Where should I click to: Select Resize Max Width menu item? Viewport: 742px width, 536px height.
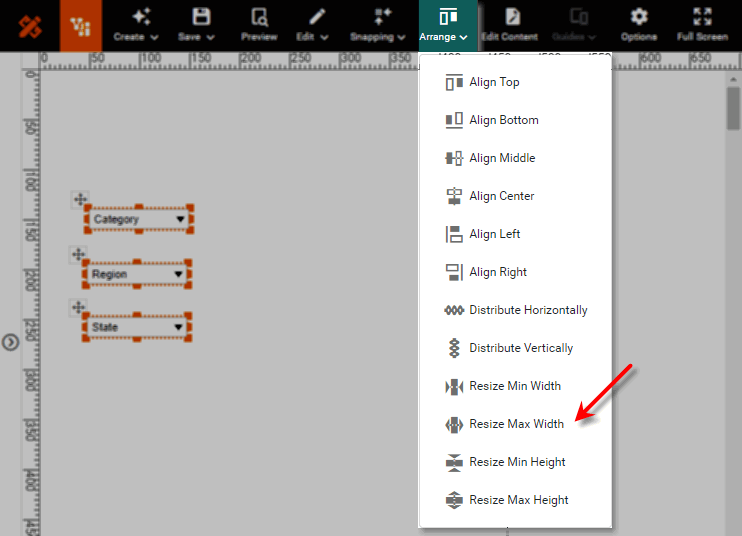pyautogui.click(x=516, y=424)
